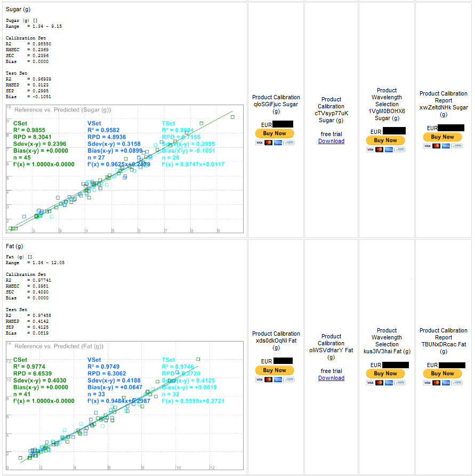475x476 pixels.
Task: Buy Fat Wavelength Selection kus3lV3hai
Action: click(385, 374)
